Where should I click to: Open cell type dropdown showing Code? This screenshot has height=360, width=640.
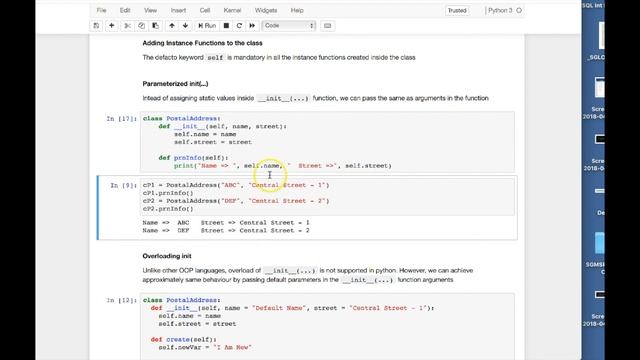pyautogui.click(x=289, y=26)
